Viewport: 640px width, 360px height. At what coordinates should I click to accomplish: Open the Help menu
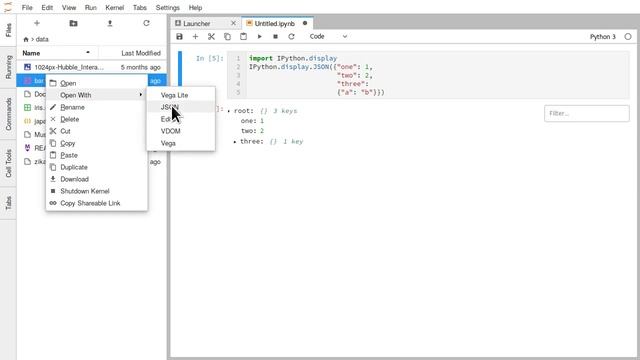click(x=195, y=8)
